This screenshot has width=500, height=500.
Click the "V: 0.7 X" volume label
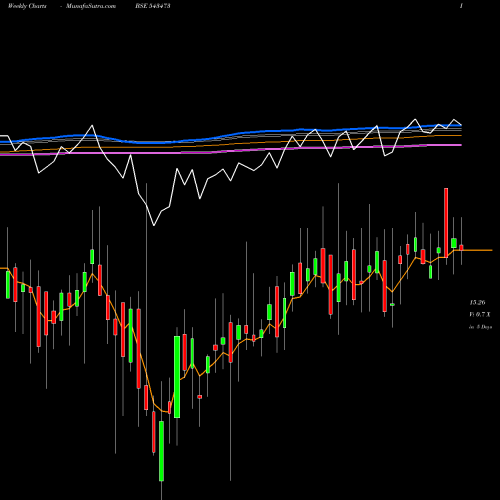(x=480, y=314)
